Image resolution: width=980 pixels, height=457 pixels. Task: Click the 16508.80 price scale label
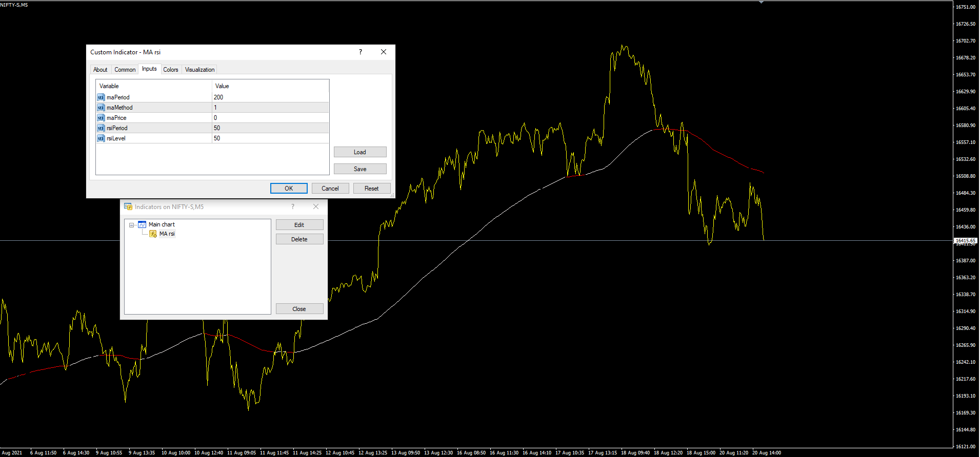point(966,176)
